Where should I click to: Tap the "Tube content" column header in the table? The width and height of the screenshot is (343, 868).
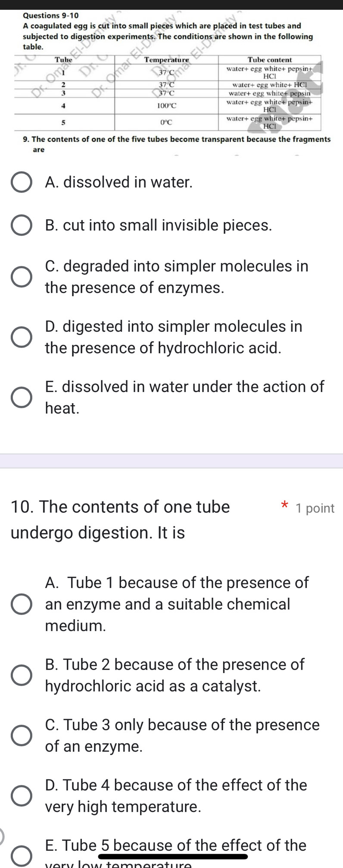tap(270, 60)
